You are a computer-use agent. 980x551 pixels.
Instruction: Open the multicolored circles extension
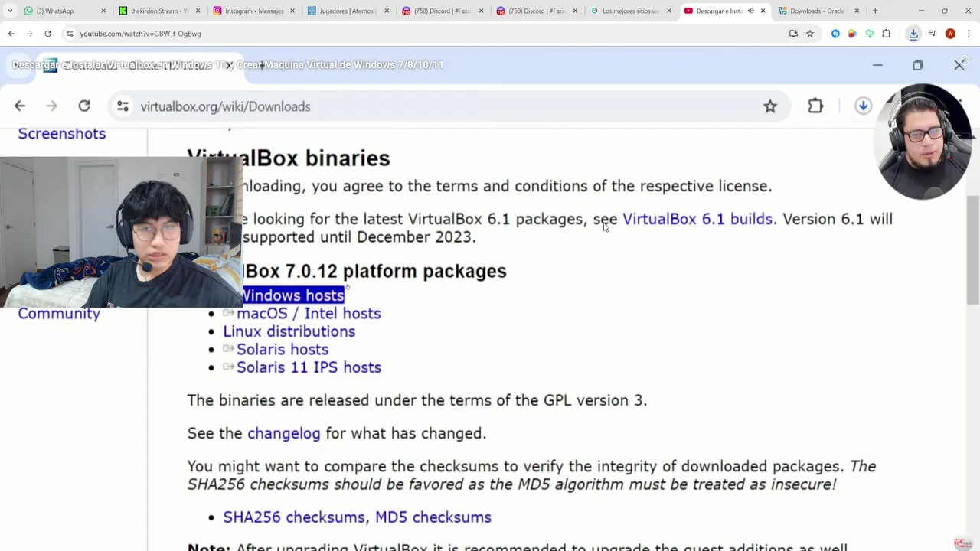(852, 34)
